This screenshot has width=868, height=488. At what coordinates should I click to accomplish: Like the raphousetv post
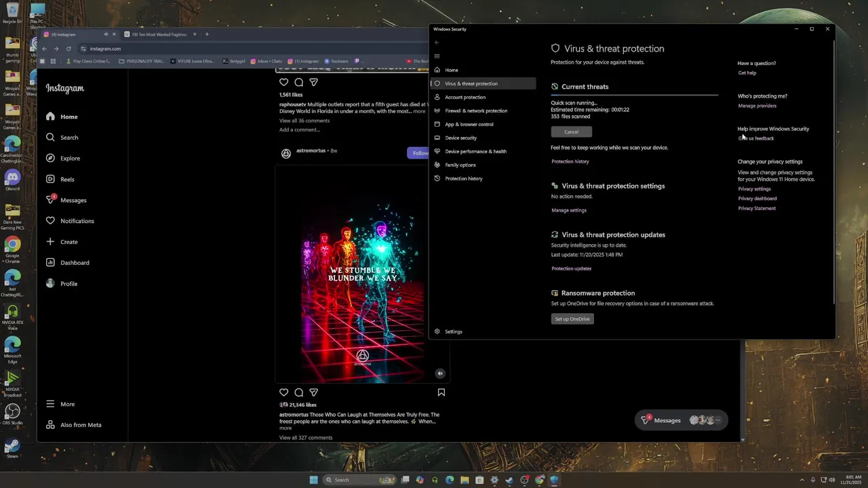click(x=283, y=82)
